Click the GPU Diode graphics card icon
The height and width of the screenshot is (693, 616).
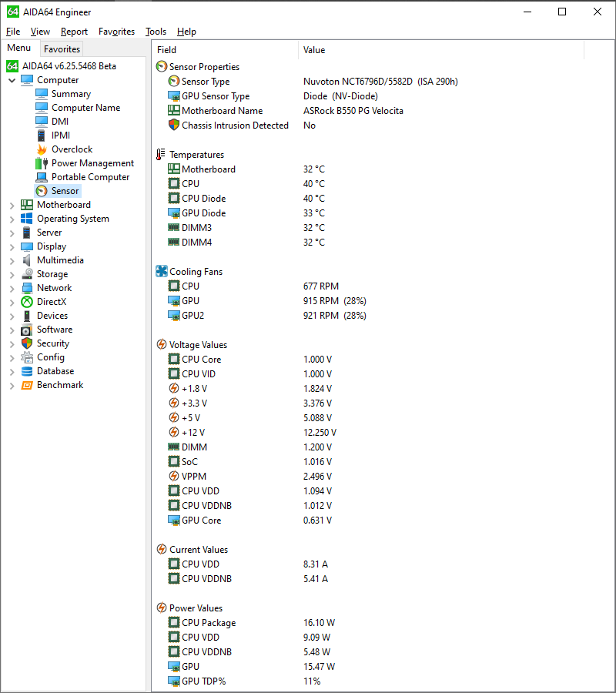174,213
